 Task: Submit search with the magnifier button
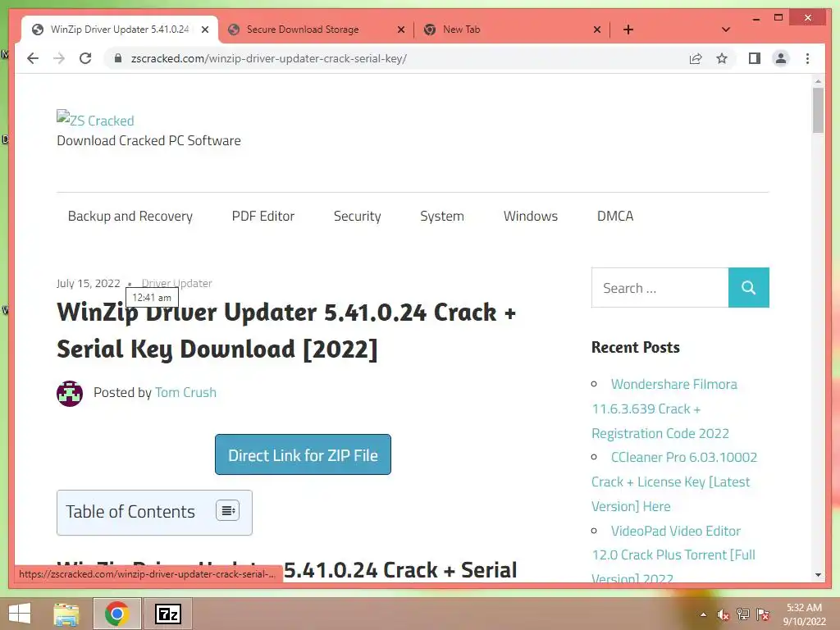tap(748, 288)
